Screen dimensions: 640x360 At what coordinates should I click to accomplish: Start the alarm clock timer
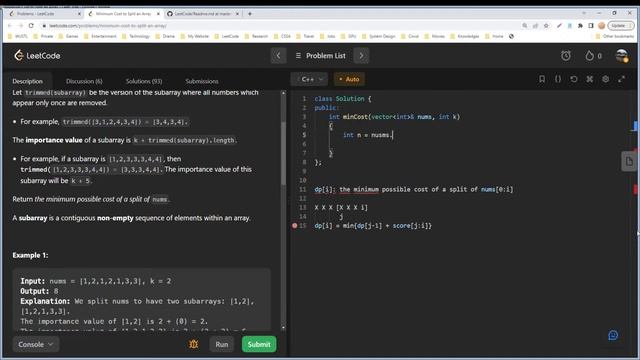click(x=566, y=56)
